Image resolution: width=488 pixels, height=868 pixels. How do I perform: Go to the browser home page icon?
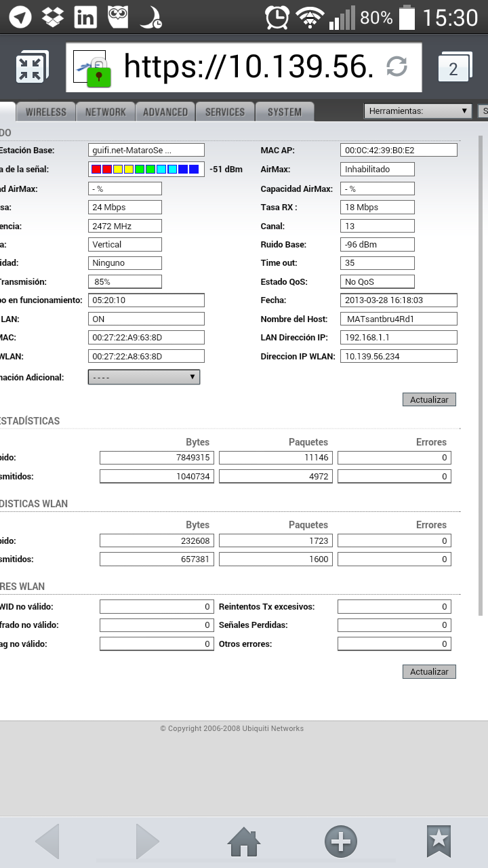coord(244,842)
